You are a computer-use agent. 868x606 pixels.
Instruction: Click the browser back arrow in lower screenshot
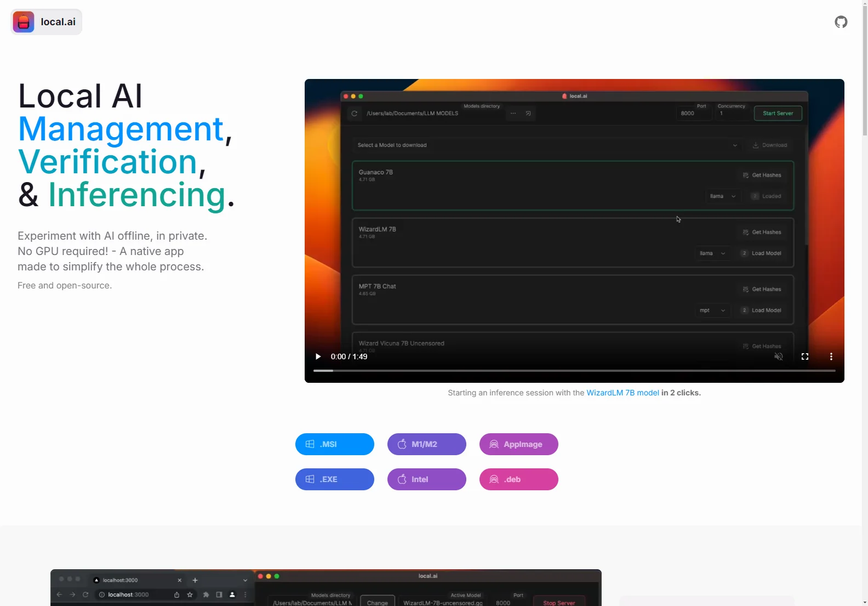pyautogui.click(x=60, y=595)
